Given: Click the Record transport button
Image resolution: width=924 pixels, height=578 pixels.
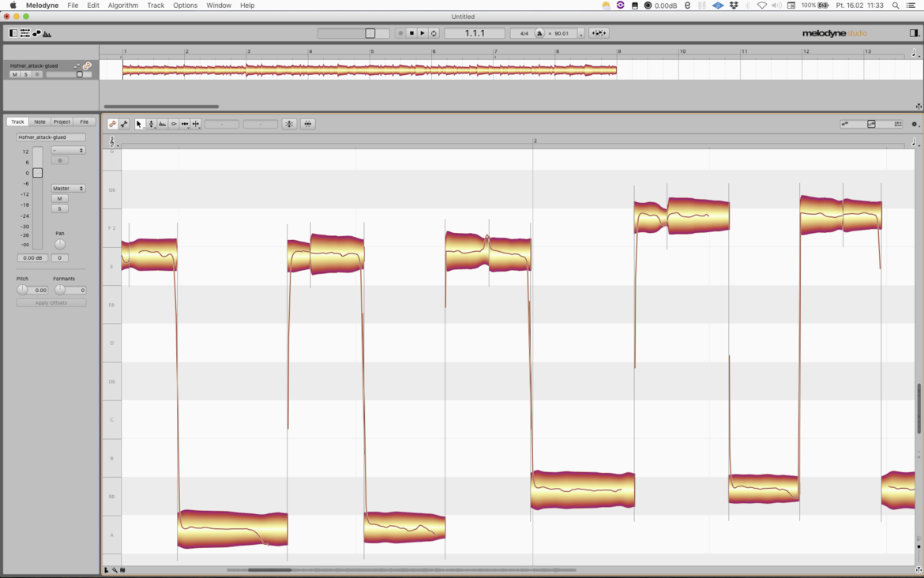Looking at the screenshot, I should coord(400,34).
